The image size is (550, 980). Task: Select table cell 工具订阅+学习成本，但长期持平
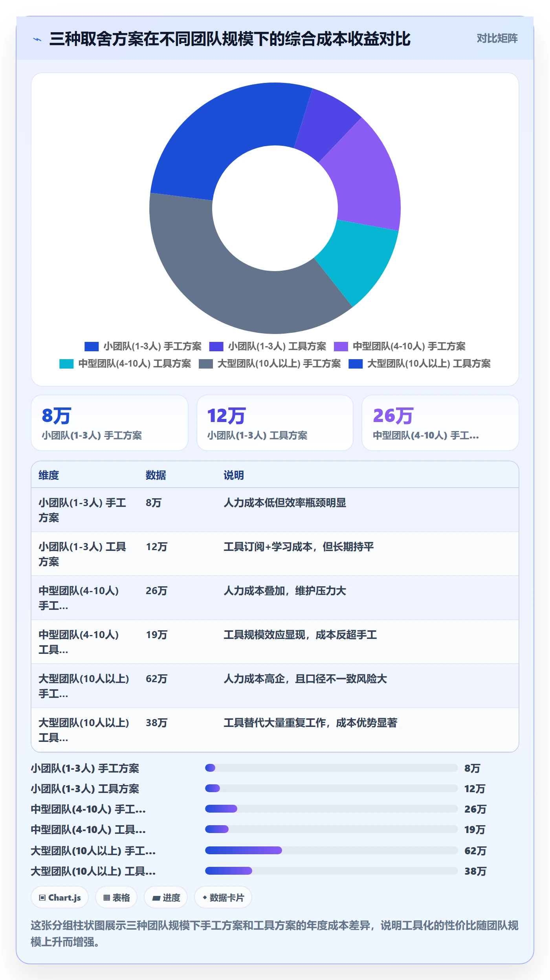[x=299, y=547]
